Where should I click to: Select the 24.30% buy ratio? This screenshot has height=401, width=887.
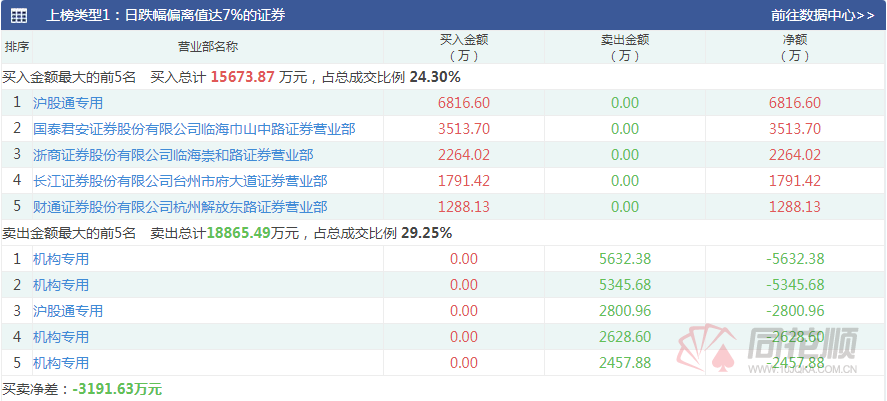(x=435, y=77)
